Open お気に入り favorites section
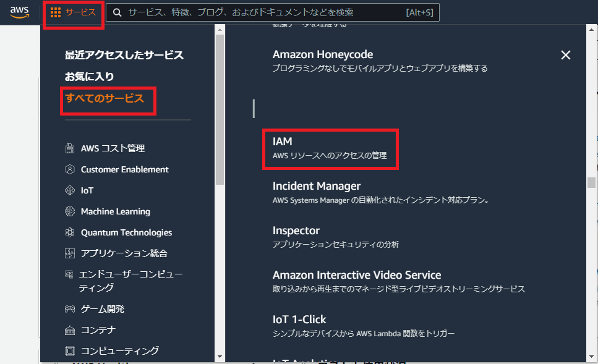The width and height of the screenshot is (598, 364). (x=90, y=77)
